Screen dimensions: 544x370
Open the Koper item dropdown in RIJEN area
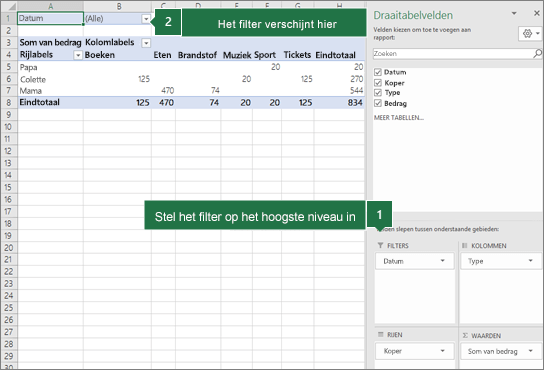pyautogui.click(x=442, y=351)
